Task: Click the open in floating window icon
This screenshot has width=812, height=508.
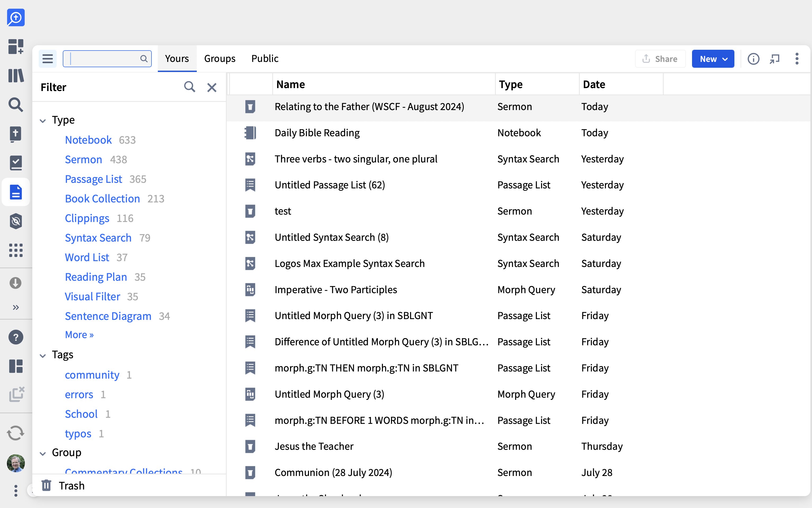Action: 775,59
